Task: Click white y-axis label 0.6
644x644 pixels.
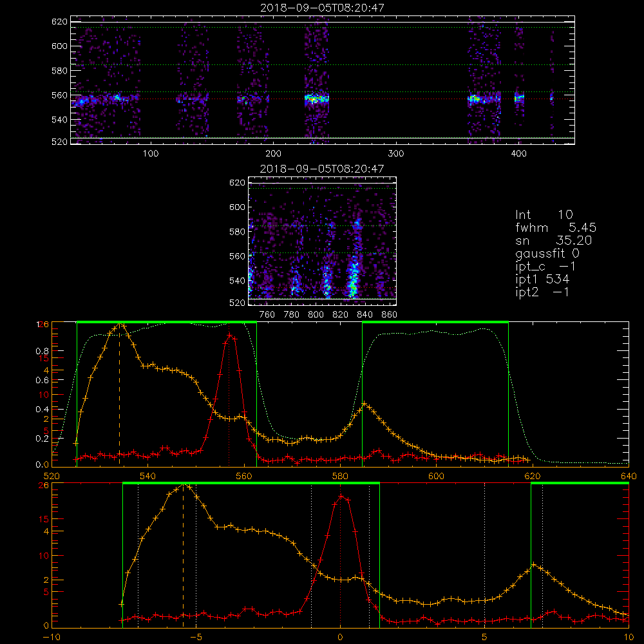Action: click(x=43, y=381)
